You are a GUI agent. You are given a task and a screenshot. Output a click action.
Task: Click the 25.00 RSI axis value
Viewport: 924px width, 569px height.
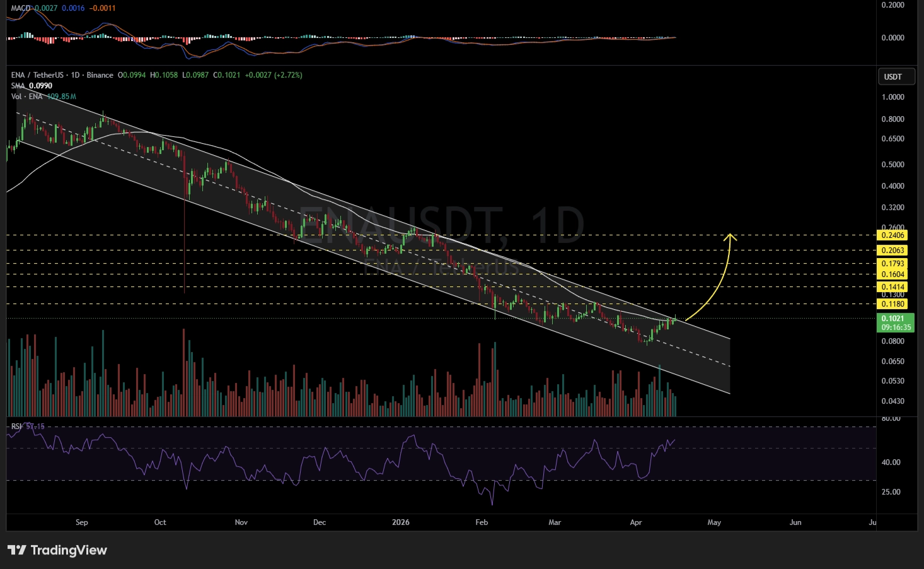[x=891, y=492]
